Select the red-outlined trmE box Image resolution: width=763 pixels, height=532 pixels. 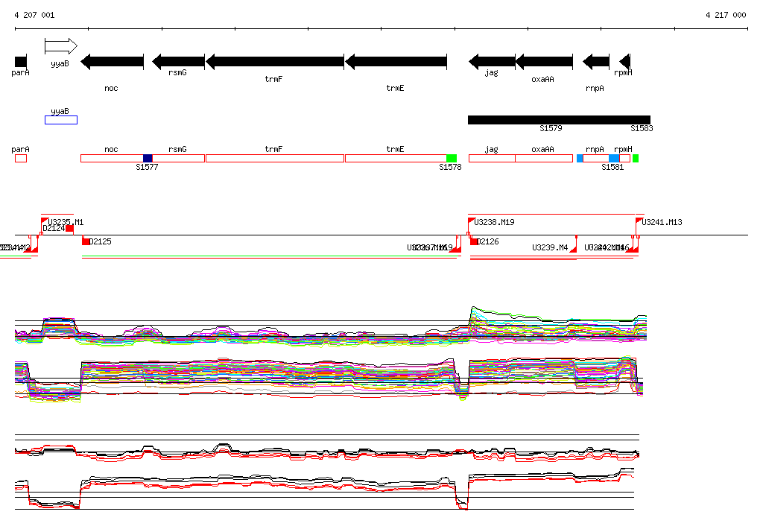[x=396, y=158]
